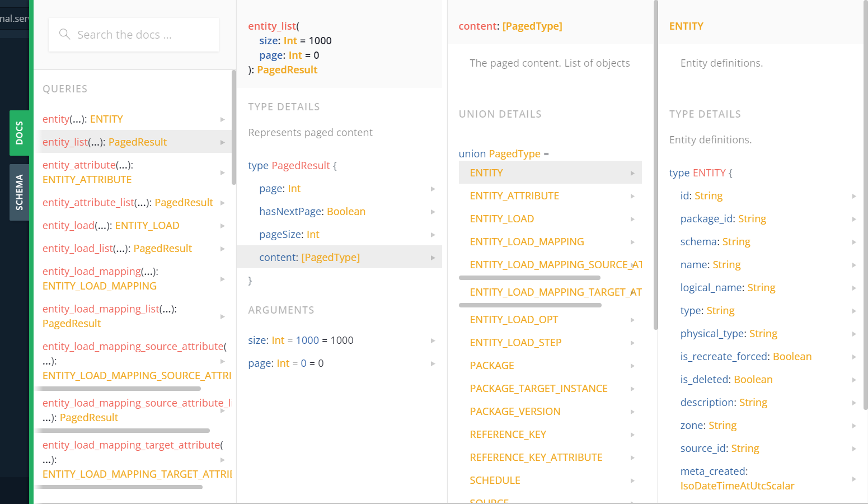
Task: Click arrow icon beside PACKAGE union type
Action: 632,366
